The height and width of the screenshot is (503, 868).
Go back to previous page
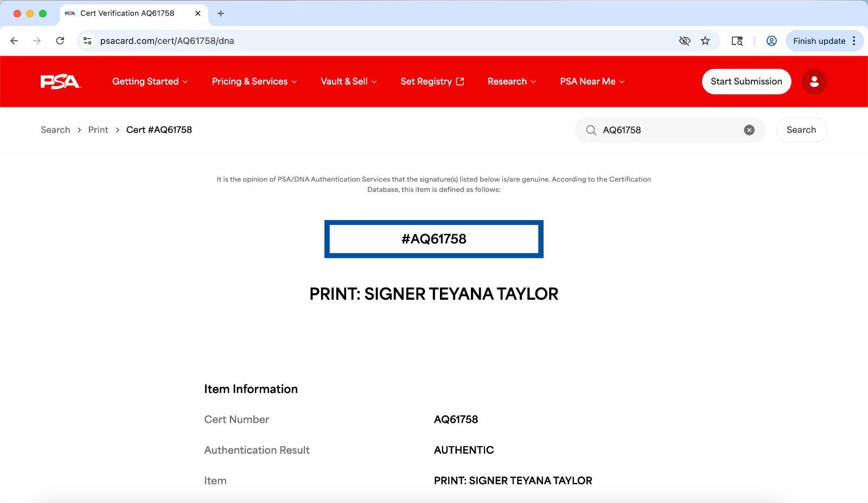[x=14, y=41]
